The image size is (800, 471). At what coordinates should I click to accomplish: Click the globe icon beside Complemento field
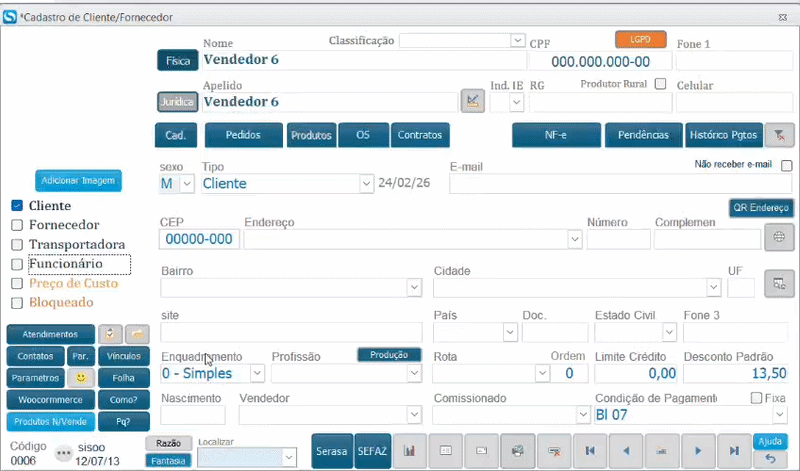tap(778, 238)
